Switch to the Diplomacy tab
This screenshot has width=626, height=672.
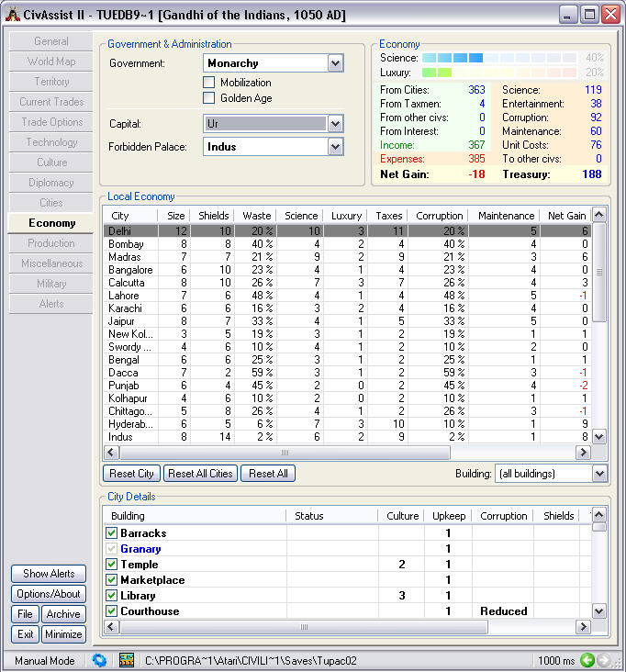tap(51, 183)
